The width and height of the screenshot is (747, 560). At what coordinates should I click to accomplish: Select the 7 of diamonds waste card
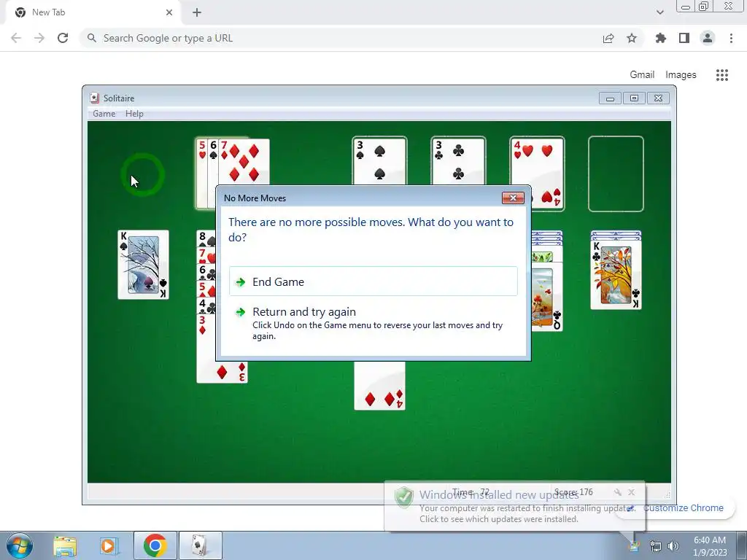click(244, 161)
